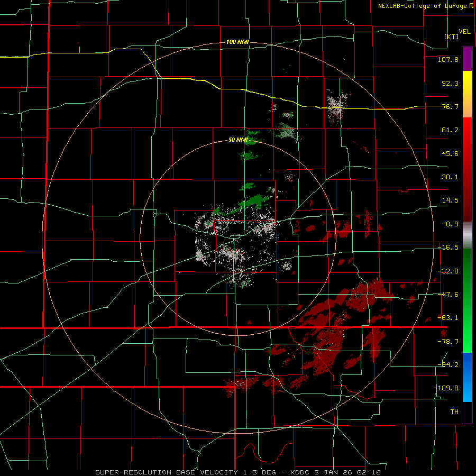
Task: Click the VEL legend title
Action: pyautogui.click(x=464, y=32)
